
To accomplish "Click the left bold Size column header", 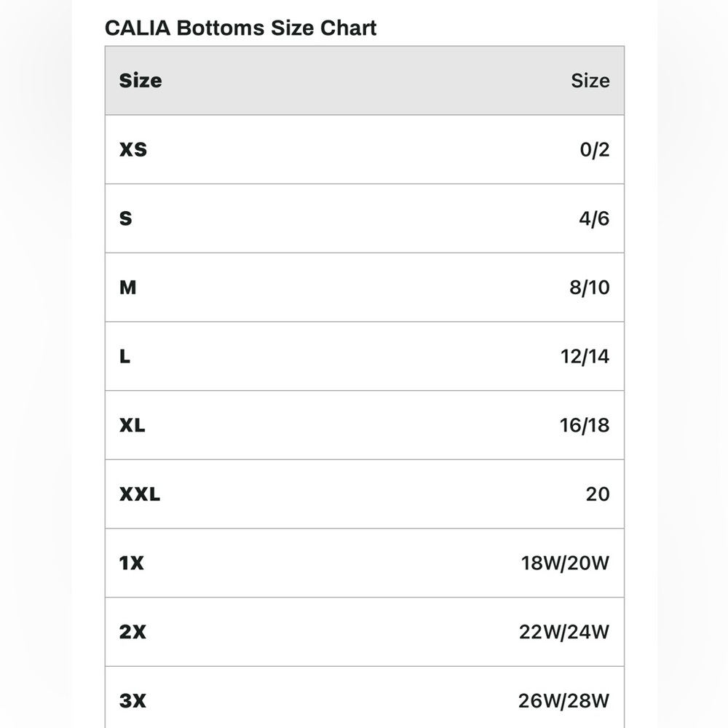I will [x=141, y=81].
